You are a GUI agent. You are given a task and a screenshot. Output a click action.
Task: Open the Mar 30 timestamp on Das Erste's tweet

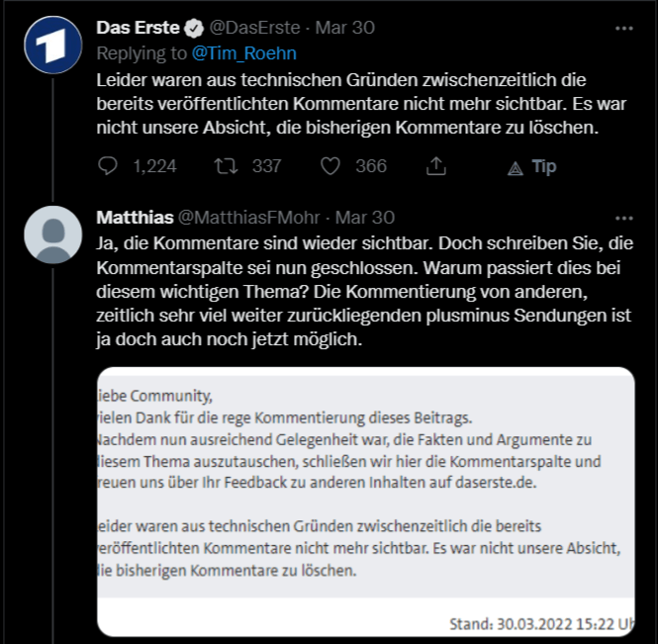point(349,28)
